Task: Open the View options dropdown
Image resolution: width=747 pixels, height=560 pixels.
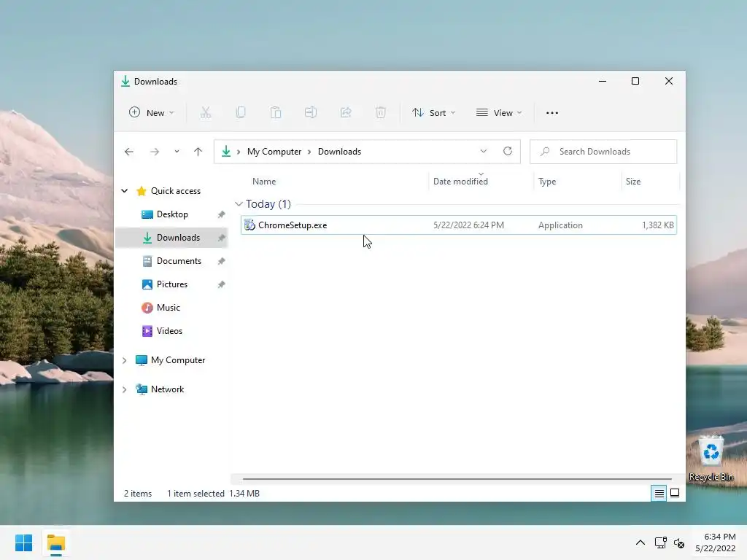Action: 499,113
